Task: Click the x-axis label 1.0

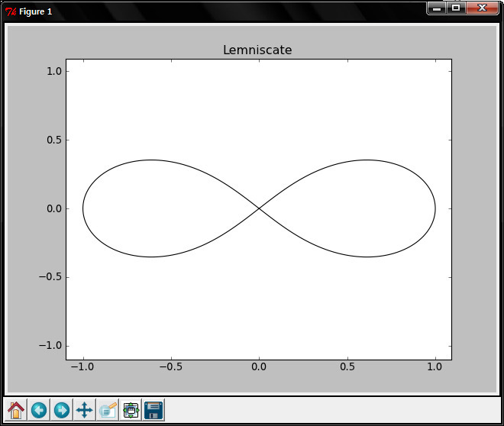Action: [435, 366]
